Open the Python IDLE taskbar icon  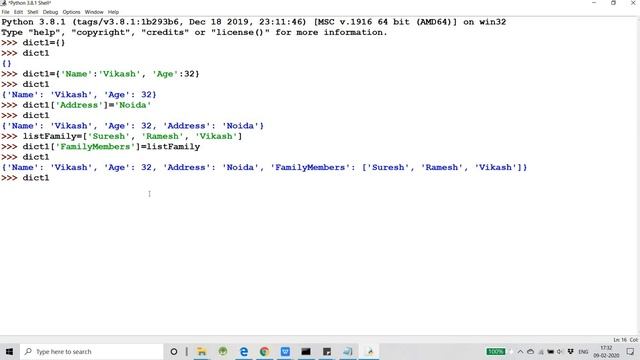click(x=370, y=351)
